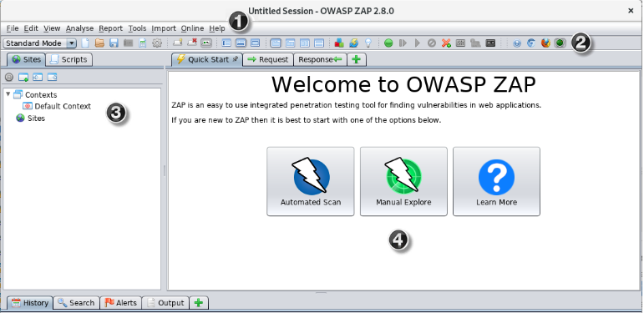Image resolution: width=644 pixels, height=313 pixels.
Task: Switch to the Alerts tab
Action: click(121, 303)
